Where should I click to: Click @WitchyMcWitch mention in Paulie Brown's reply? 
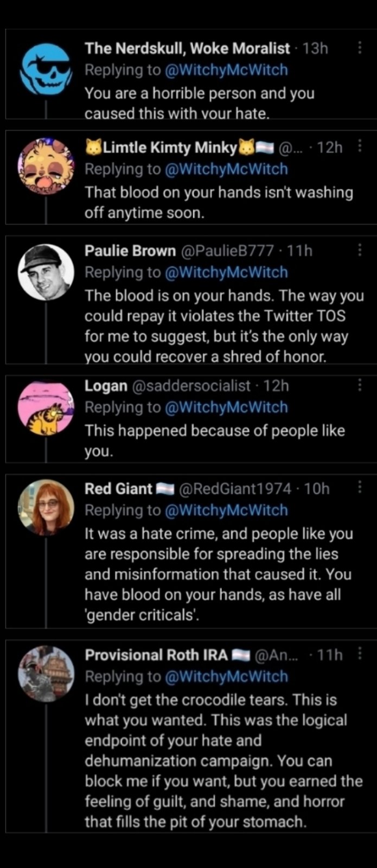226,272
